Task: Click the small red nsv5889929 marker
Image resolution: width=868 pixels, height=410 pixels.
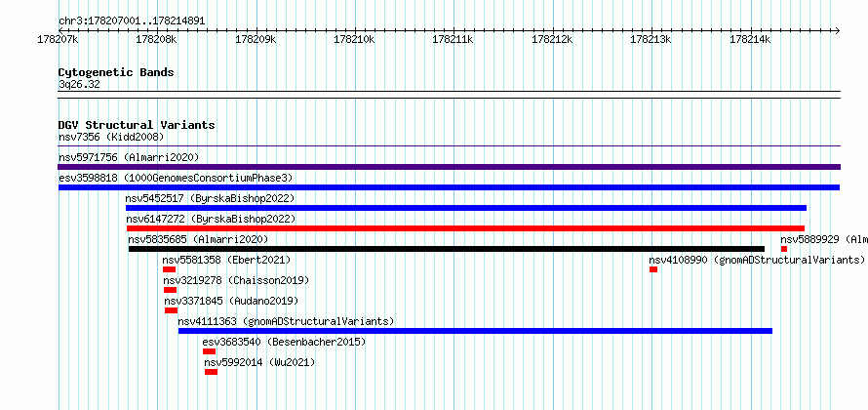Action: coord(784,249)
